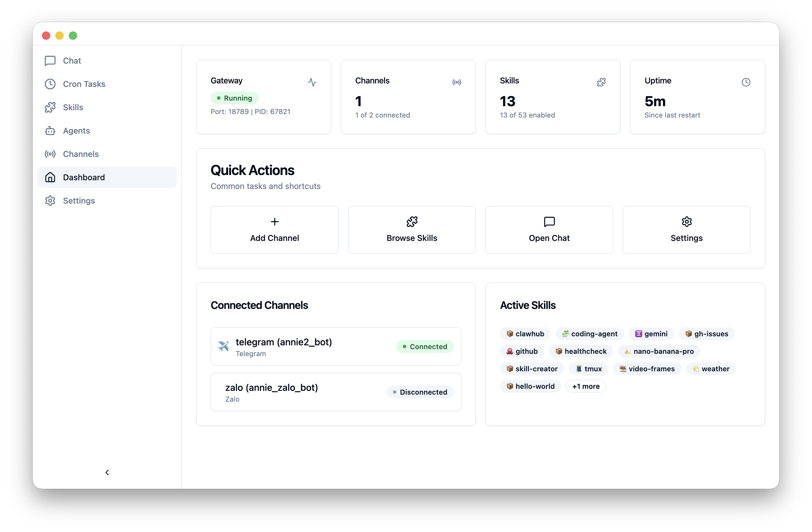
Task: Select the zalo (annie_zalo_bot) channel row
Action: [336, 392]
